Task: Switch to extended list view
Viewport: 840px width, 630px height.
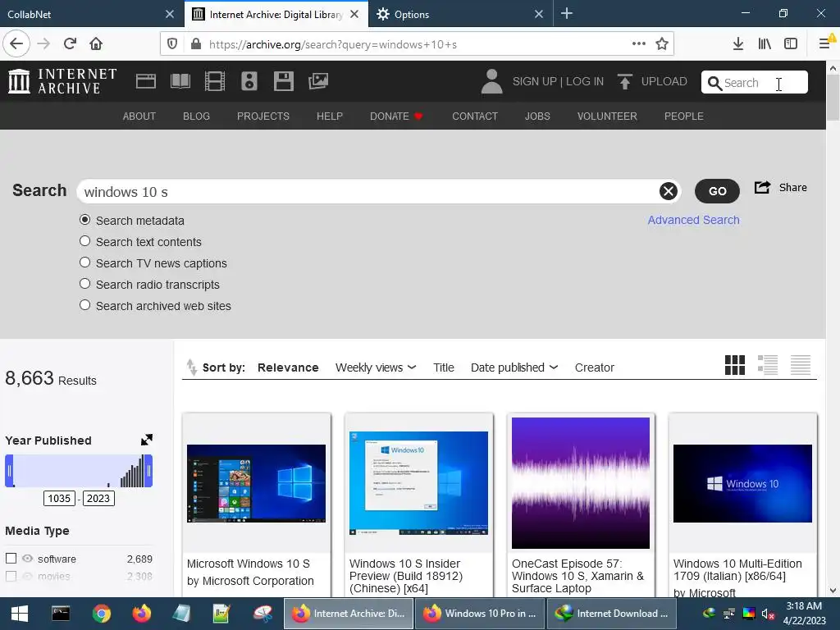Action: tap(768, 365)
